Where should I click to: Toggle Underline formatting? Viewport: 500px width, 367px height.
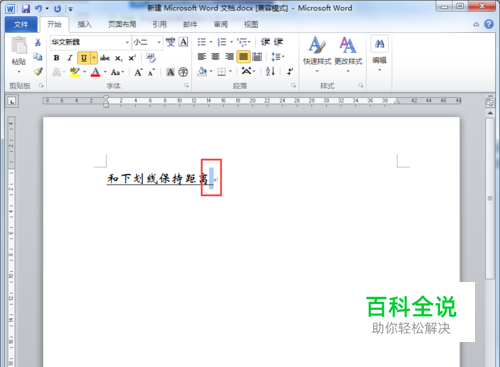click(x=84, y=58)
